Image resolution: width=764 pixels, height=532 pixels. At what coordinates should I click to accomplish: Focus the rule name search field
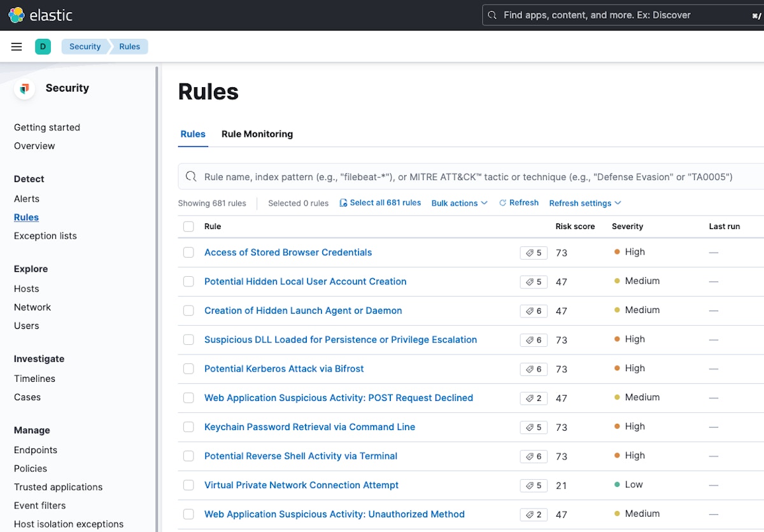pyautogui.click(x=468, y=177)
